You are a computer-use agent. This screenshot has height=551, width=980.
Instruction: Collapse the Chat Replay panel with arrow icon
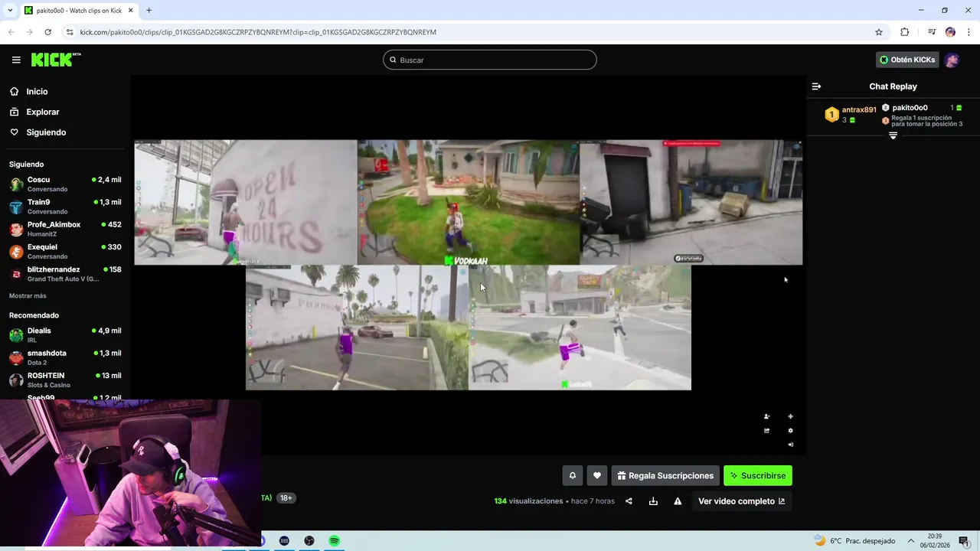tap(816, 86)
